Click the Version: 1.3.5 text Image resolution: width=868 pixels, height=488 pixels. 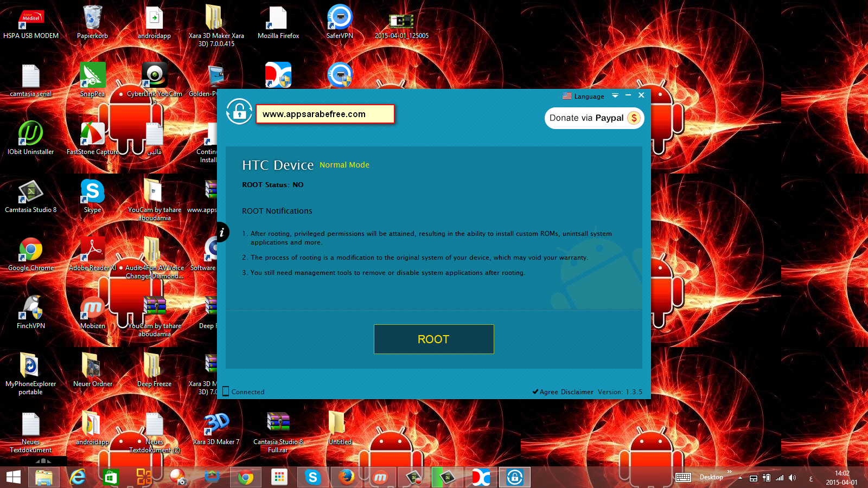pyautogui.click(x=620, y=391)
